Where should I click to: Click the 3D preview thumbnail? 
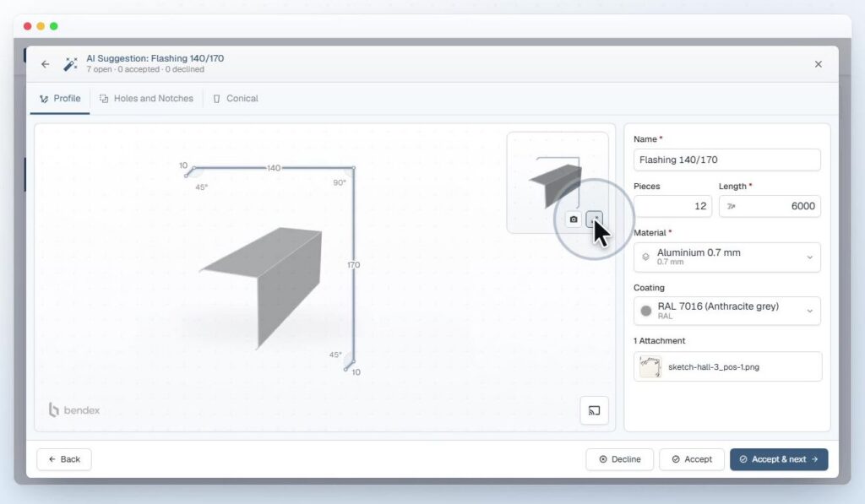(x=558, y=182)
